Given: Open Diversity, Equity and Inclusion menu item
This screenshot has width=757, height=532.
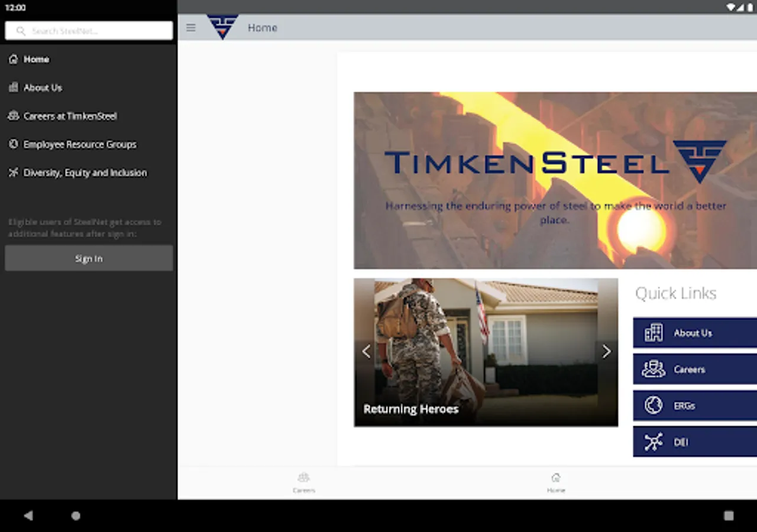Looking at the screenshot, I should (x=89, y=173).
